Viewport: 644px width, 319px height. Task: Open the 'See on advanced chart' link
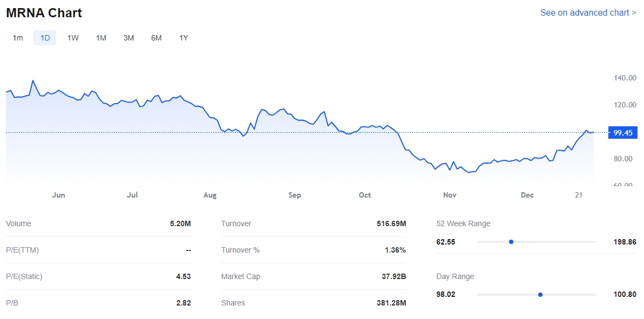click(588, 12)
